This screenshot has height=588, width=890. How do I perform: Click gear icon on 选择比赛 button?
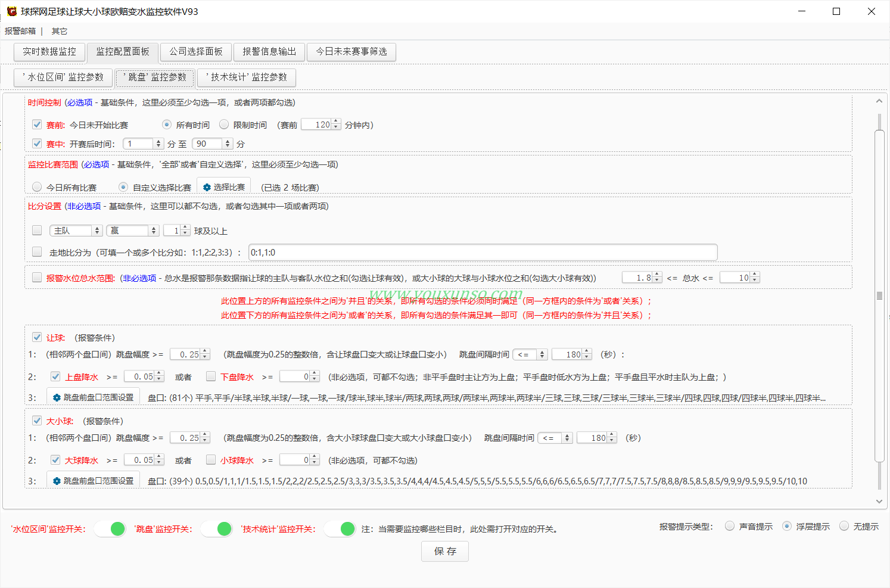click(x=207, y=187)
